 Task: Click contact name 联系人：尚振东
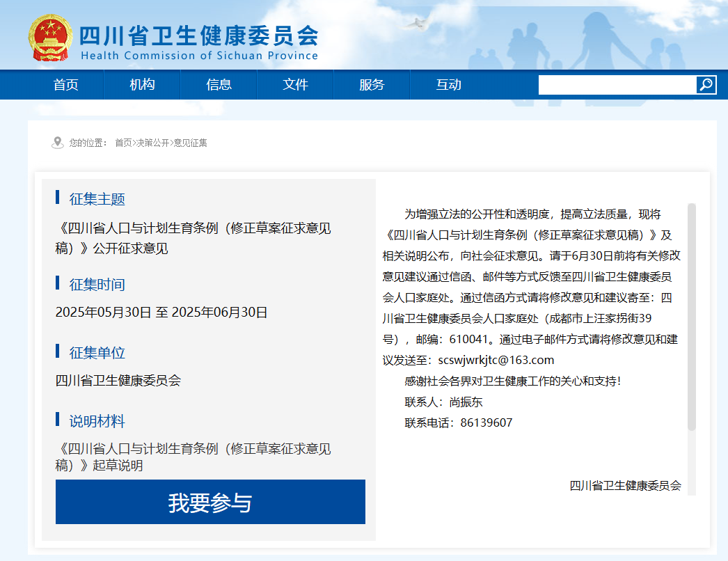(443, 402)
